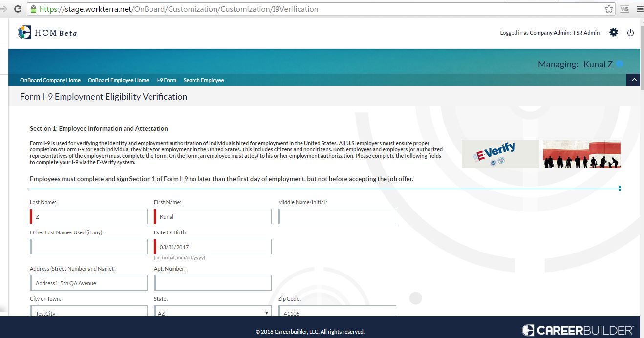Focus the Date Of Birth field
This screenshot has height=338, width=644.
[x=213, y=247]
